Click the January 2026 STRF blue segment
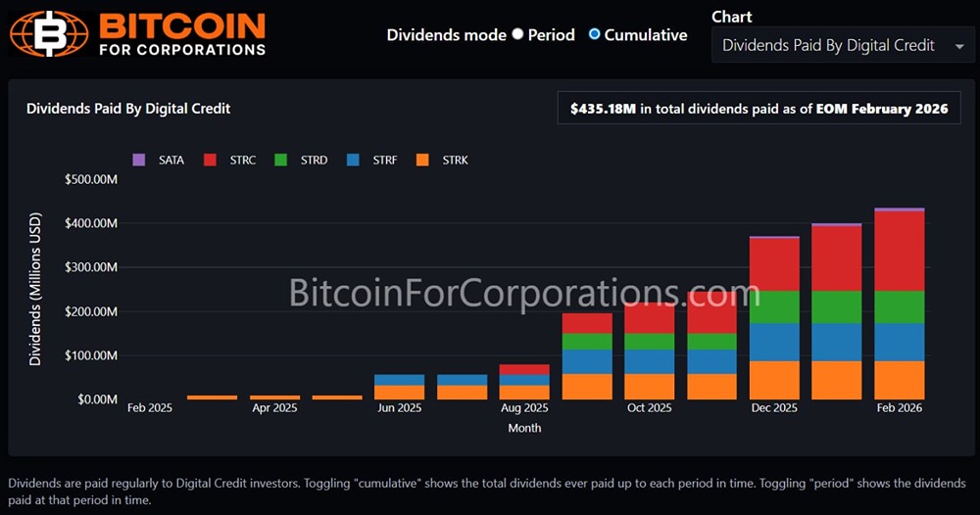The width and height of the screenshot is (980, 515). 836,342
